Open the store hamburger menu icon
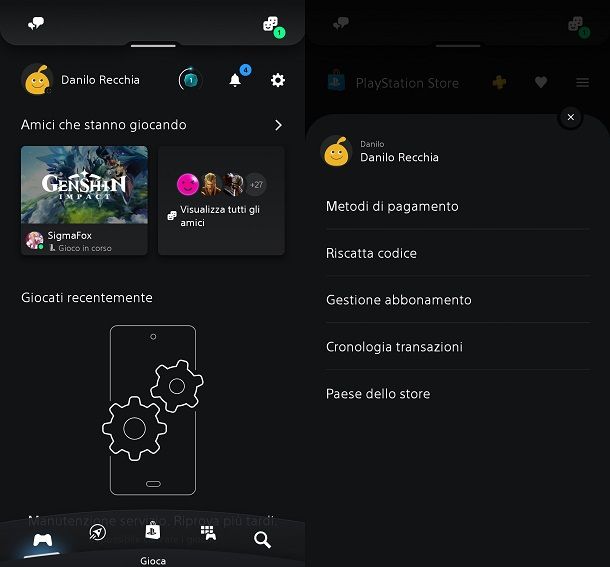Viewport: 610px width, 567px height. click(x=582, y=83)
